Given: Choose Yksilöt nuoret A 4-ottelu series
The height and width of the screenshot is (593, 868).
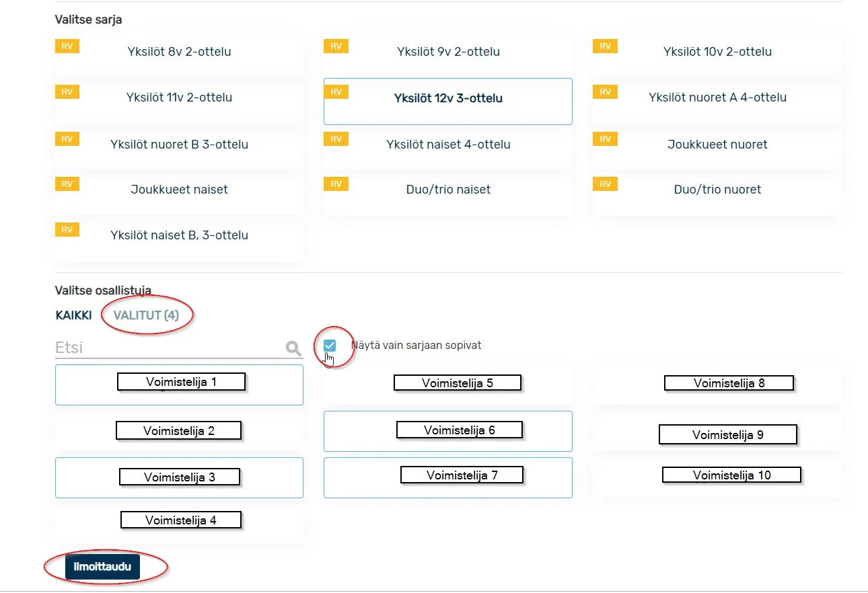Looking at the screenshot, I should 717,102.
